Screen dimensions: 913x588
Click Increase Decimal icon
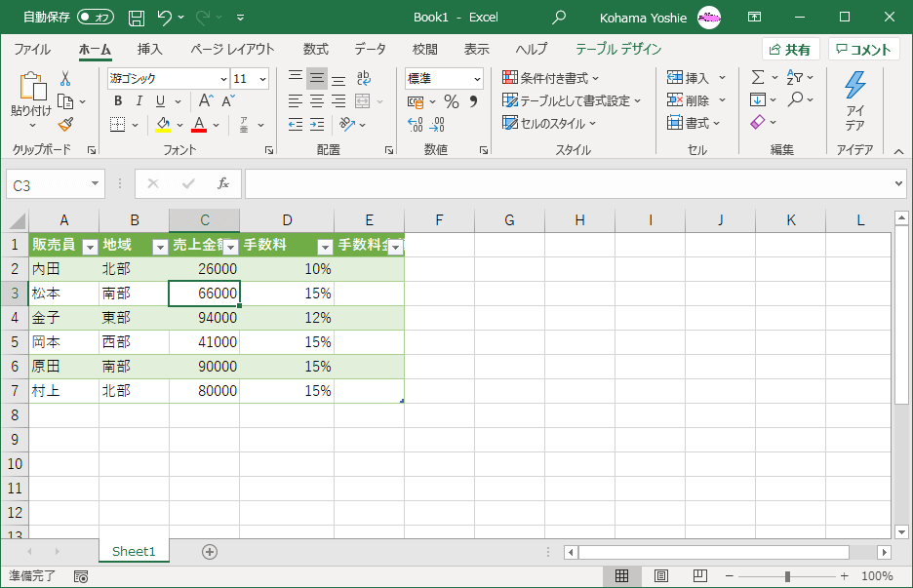click(x=416, y=124)
